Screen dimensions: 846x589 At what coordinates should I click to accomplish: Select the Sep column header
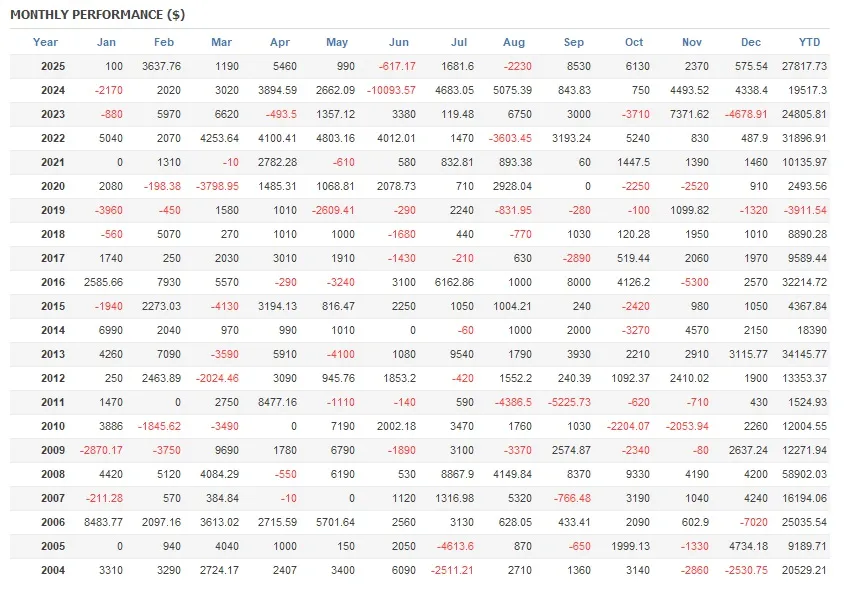click(x=574, y=42)
